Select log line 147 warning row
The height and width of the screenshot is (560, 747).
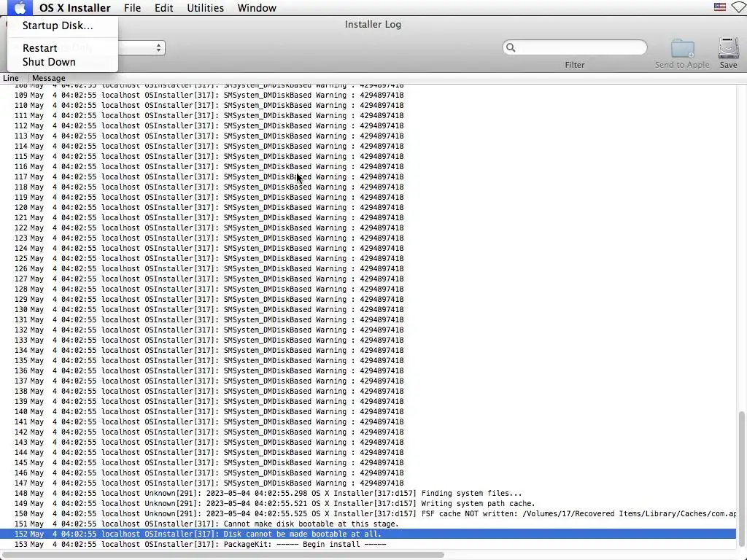[x=368, y=483]
